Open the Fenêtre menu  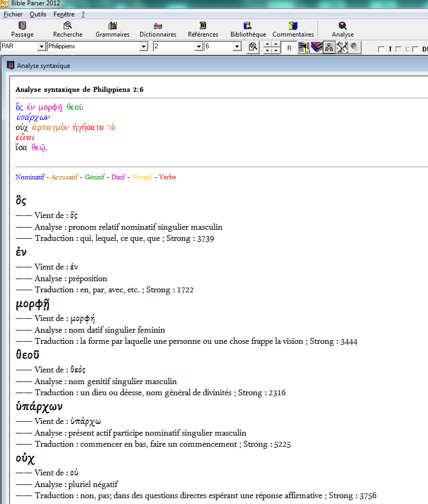(x=64, y=14)
